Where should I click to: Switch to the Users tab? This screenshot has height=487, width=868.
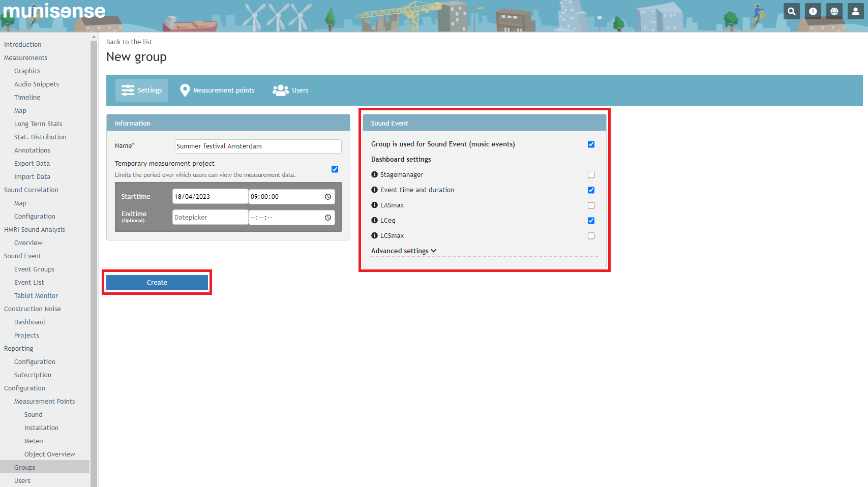pyautogui.click(x=291, y=90)
